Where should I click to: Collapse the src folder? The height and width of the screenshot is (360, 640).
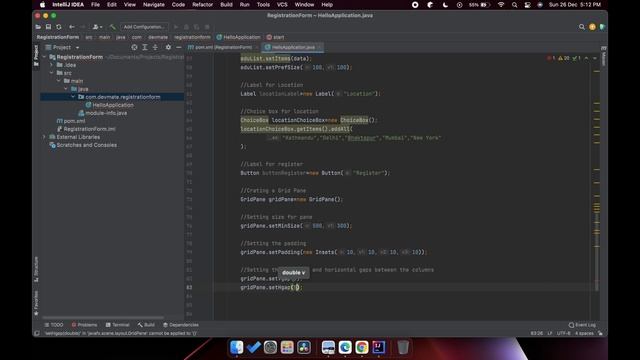click(x=51, y=73)
